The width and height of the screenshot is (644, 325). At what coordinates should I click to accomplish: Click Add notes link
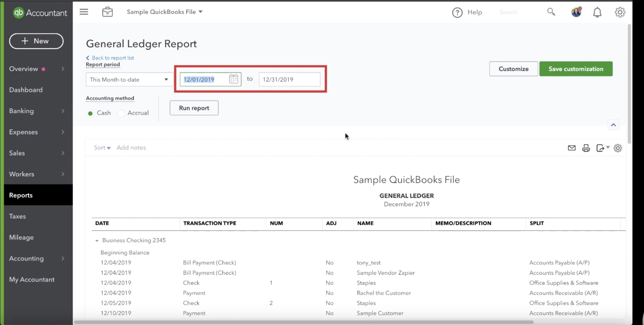(x=131, y=148)
